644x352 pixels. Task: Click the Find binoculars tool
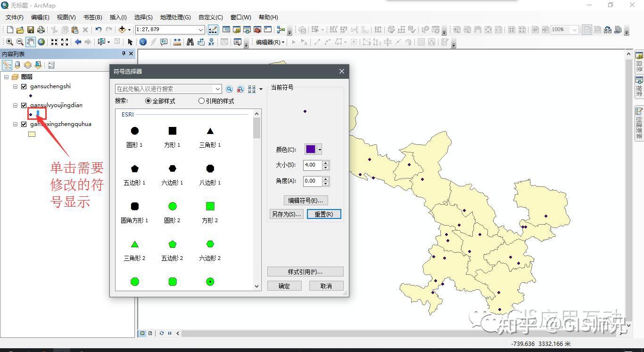point(190,42)
